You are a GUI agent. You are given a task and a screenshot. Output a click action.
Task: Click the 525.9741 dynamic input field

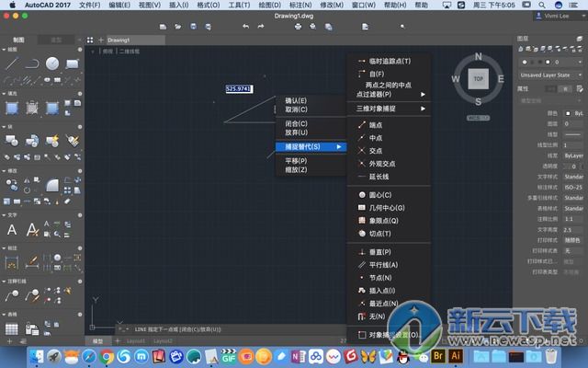(x=239, y=88)
